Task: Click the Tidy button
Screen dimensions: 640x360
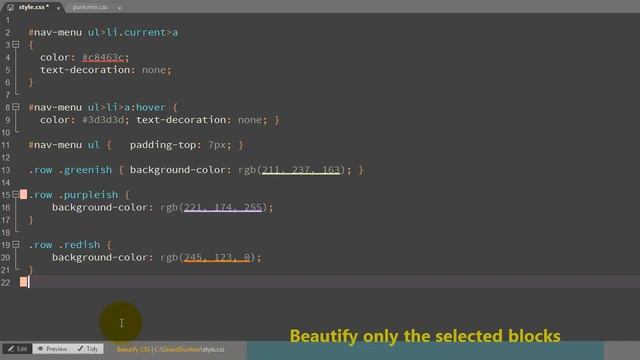Action: (87, 349)
